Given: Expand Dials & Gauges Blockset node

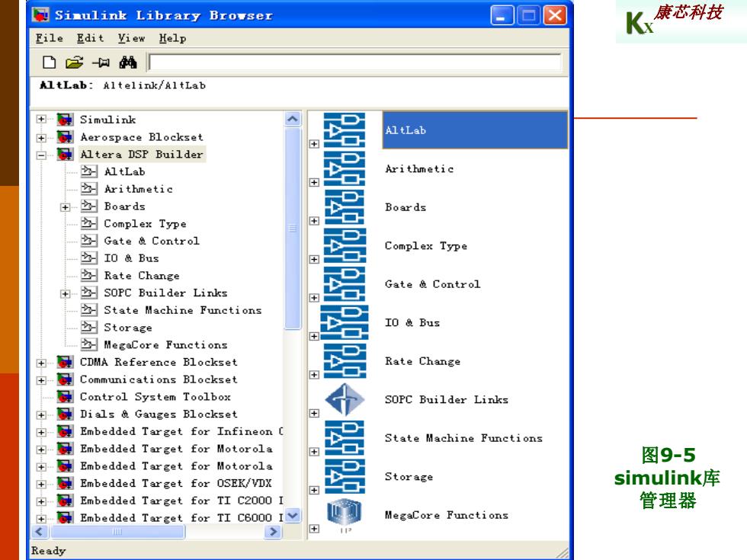Looking at the screenshot, I should [41, 414].
